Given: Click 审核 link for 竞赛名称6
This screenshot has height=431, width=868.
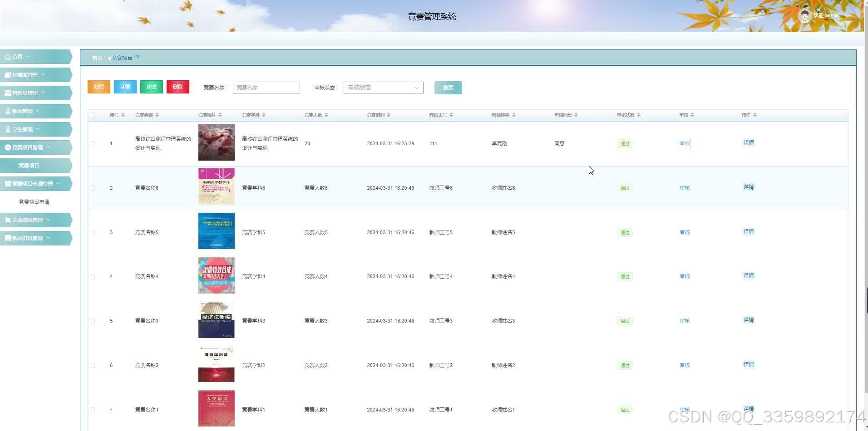Looking at the screenshot, I should [685, 188].
